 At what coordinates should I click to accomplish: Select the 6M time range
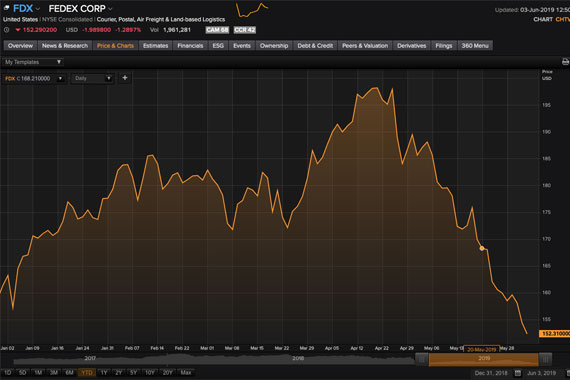[69, 373]
